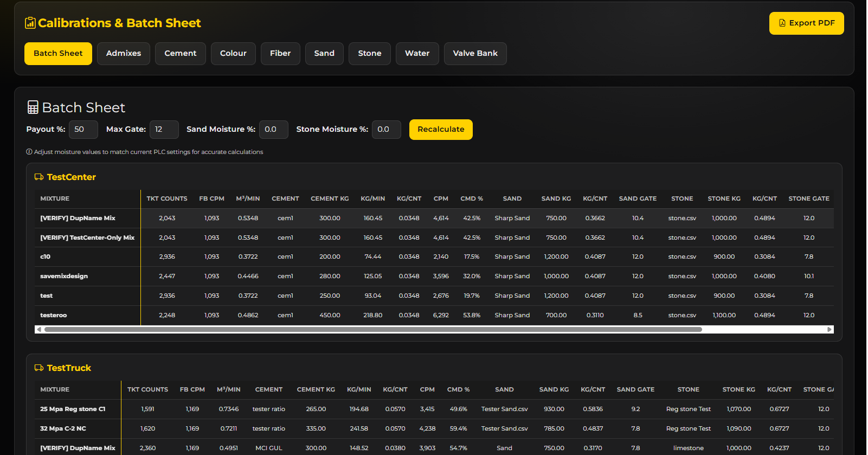Open the Colour tab
The image size is (868, 455).
[x=233, y=54]
